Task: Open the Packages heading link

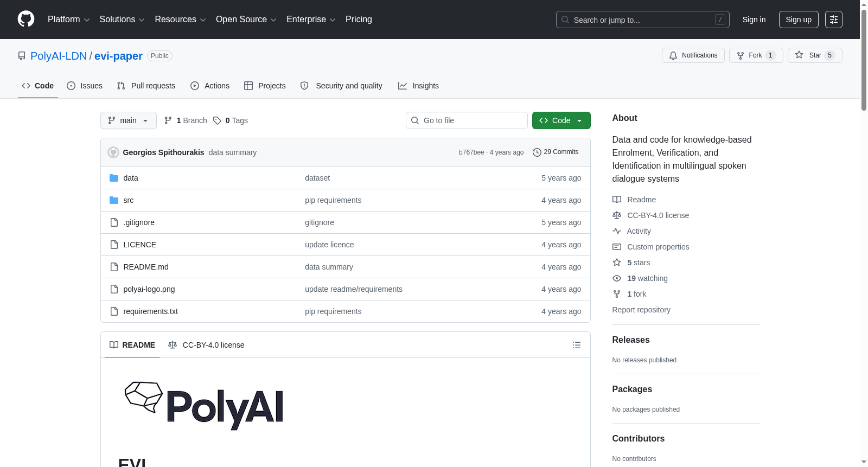Action: pos(632,389)
